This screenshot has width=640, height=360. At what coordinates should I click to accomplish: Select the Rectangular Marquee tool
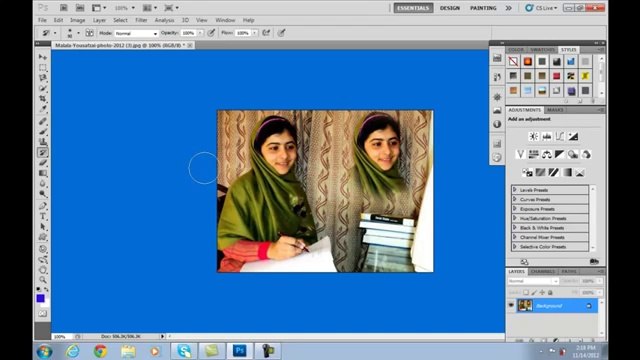43,67
